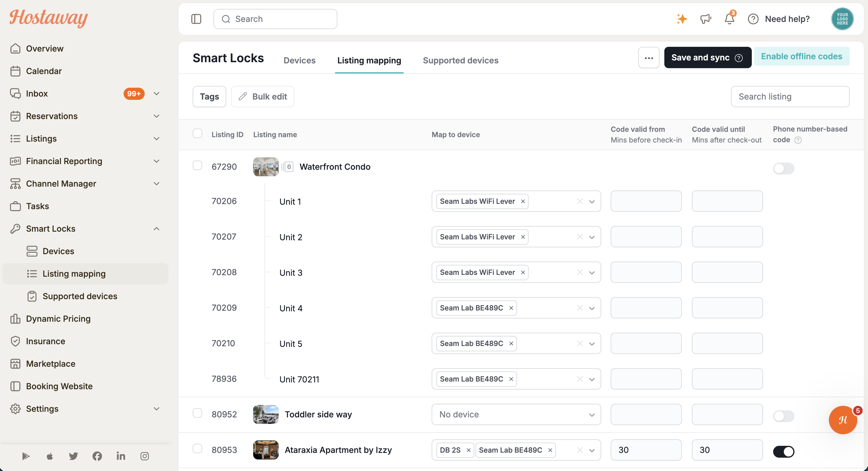868x471 pixels.
Task: Open the Hostaway chat widget bubble
Action: pyautogui.click(x=843, y=420)
